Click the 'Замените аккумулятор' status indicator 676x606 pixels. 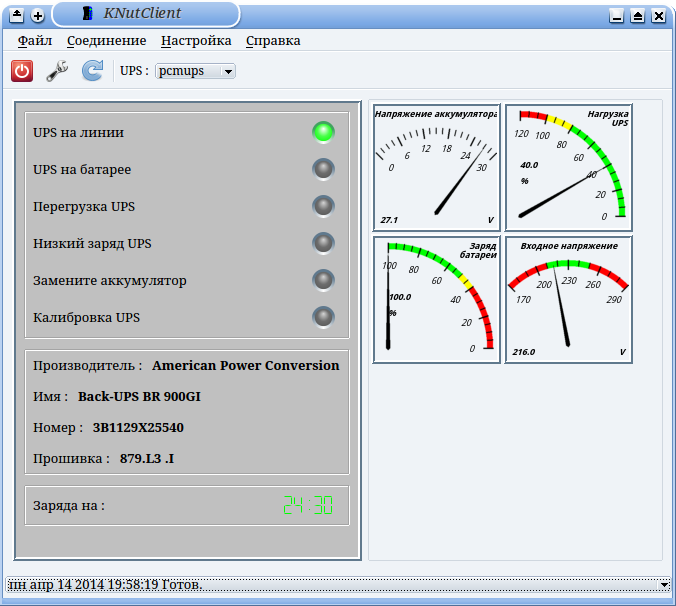coord(323,280)
